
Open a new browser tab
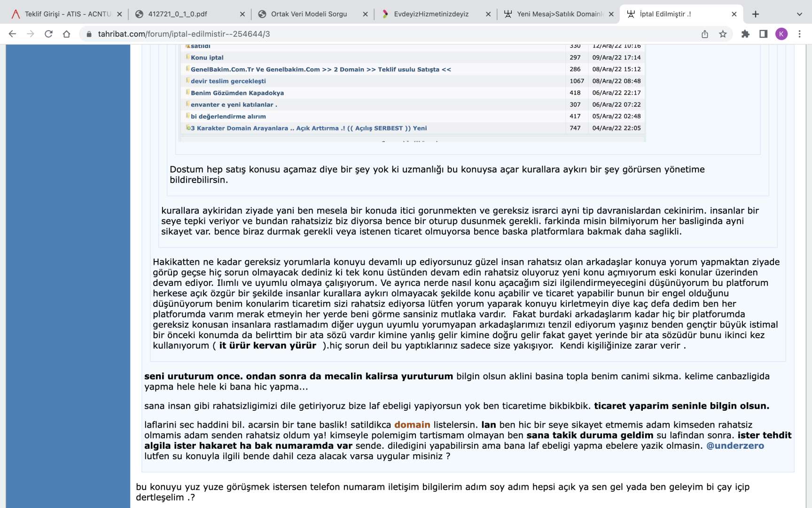[x=756, y=14]
